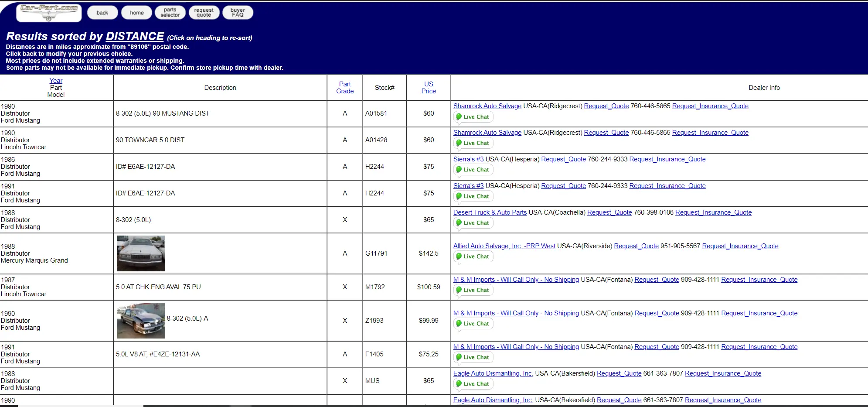Start Live Chat with Desert Truck & Auto Parts
Image resolution: width=868 pixels, height=407 pixels.
click(x=473, y=223)
